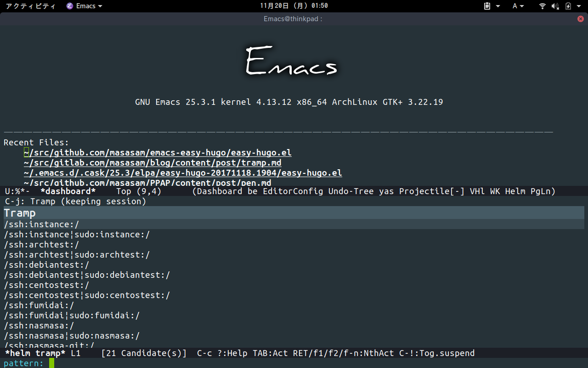Image resolution: width=588 pixels, height=368 pixels.
Task: Click the Undo-Tree minor mode indicator
Action: 351,191
